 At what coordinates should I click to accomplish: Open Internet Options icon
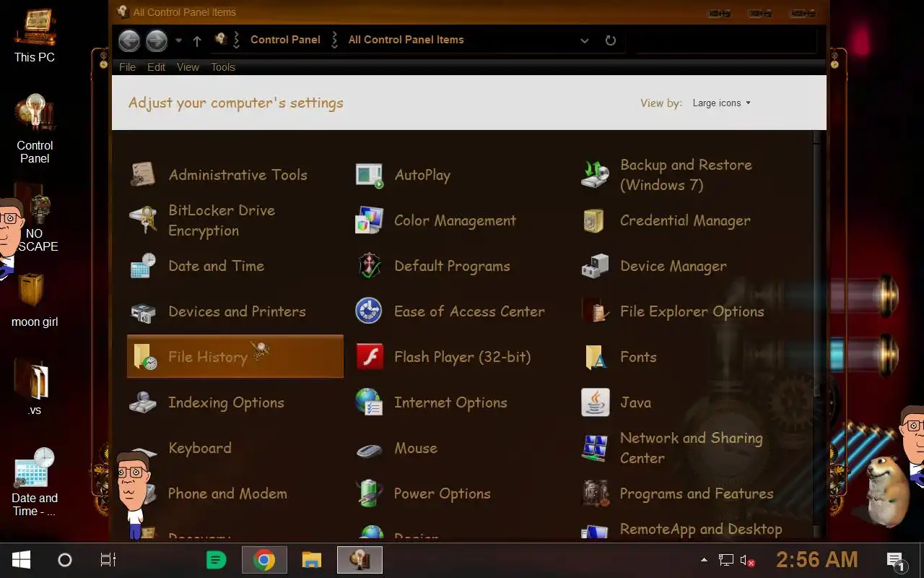370,402
